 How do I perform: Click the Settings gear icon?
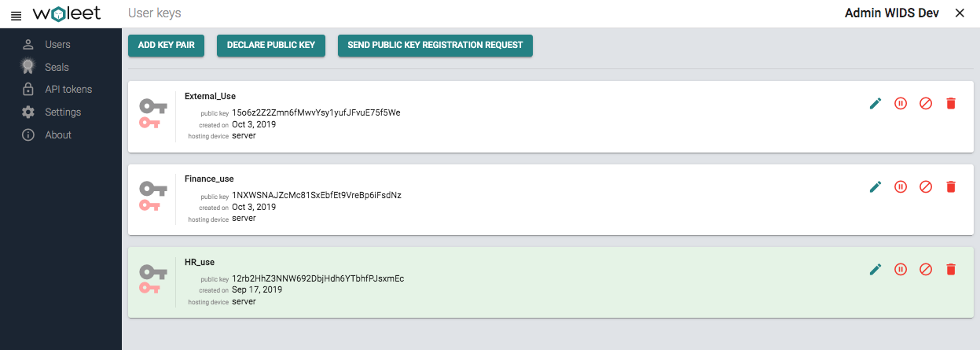pos(28,112)
